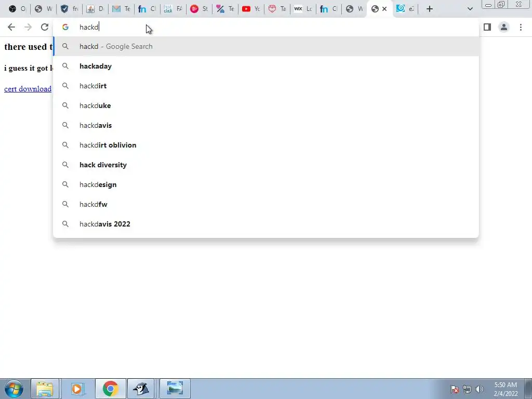The image size is (532, 399).
Task: Open Action Center flag in system tray
Action: [455, 389]
